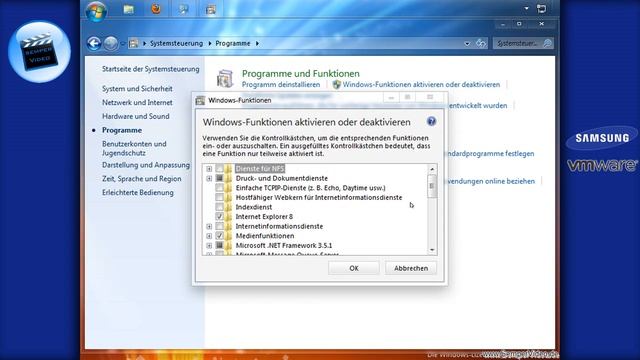This screenshot has height=360, width=640.
Task: Click the Back arrow in Control Panel
Action: point(94,43)
